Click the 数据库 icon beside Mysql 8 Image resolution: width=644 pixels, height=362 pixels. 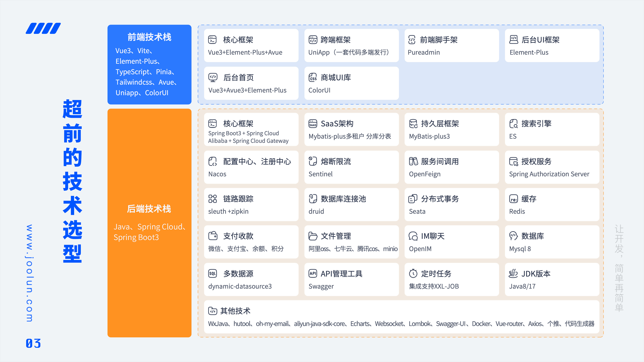tap(514, 236)
